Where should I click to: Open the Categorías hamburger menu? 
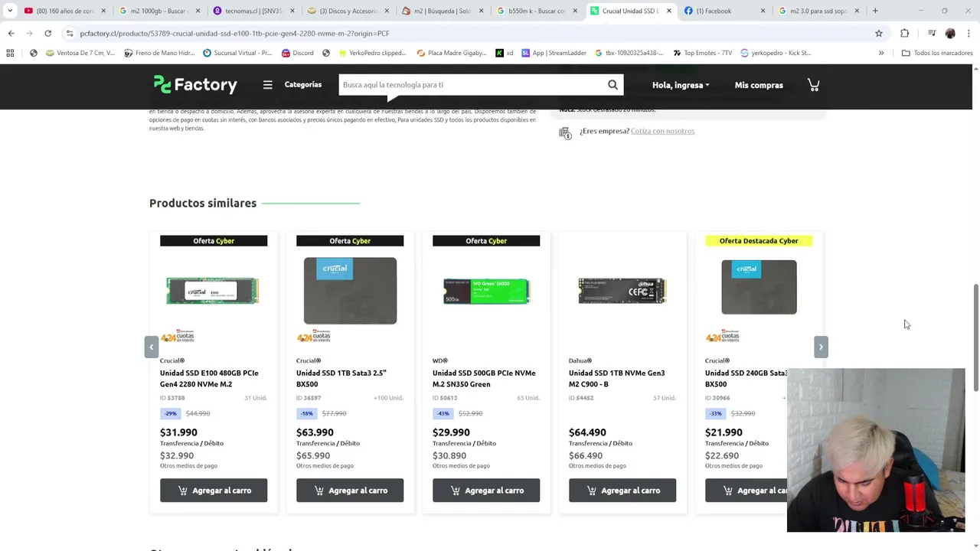[267, 85]
